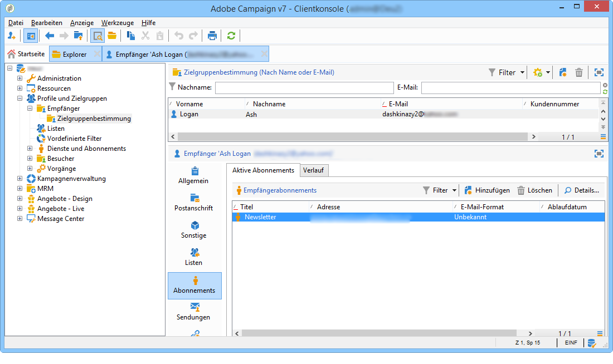Click the subscriptions list horizontal scrollbar

pyautogui.click(x=379, y=333)
